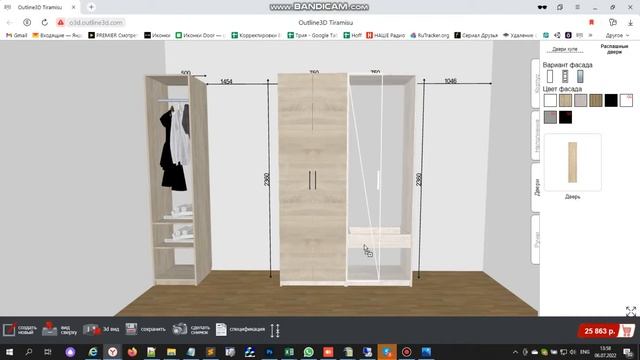Open the second vertical side tab 'Наполнение'
Viewport: 640px width, 360px height.
tap(536, 135)
